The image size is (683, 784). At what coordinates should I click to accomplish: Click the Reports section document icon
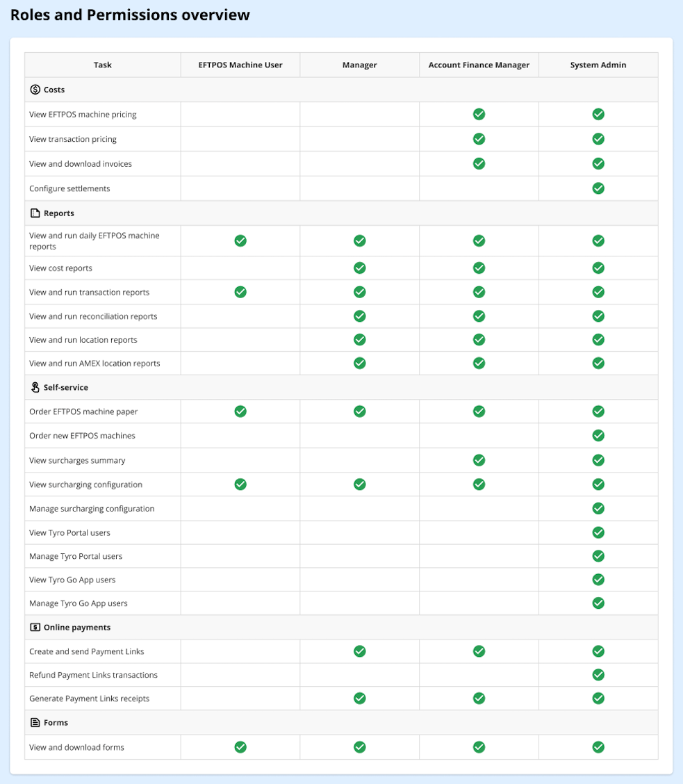(x=35, y=213)
